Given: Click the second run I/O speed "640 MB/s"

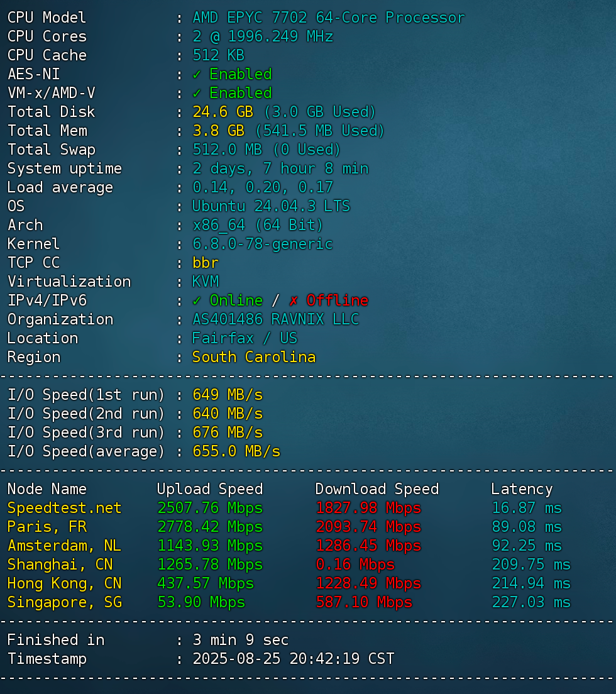Looking at the screenshot, I should 228,414.
